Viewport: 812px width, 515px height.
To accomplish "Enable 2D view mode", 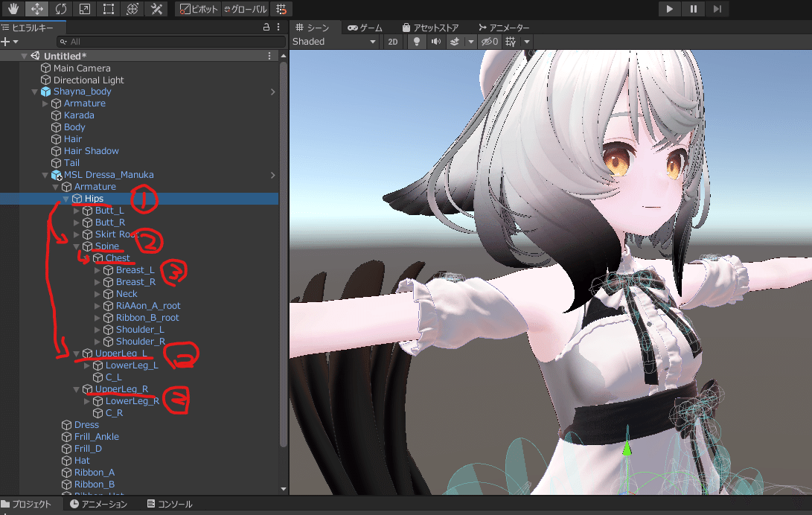I will coord(392,42).
